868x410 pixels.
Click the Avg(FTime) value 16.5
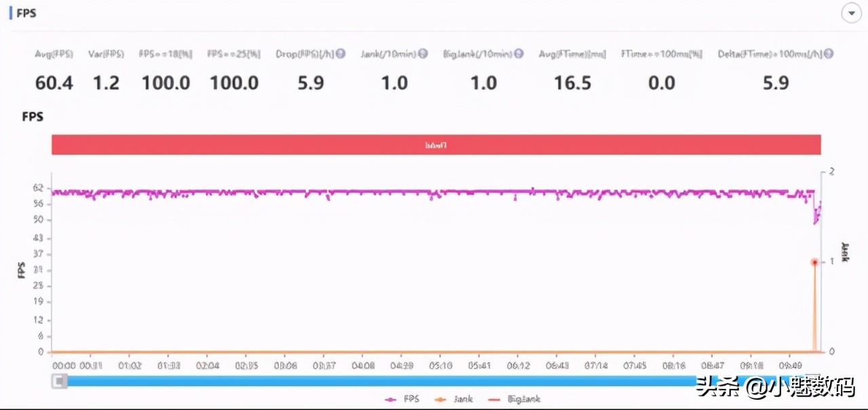click(x=573, y=83)
